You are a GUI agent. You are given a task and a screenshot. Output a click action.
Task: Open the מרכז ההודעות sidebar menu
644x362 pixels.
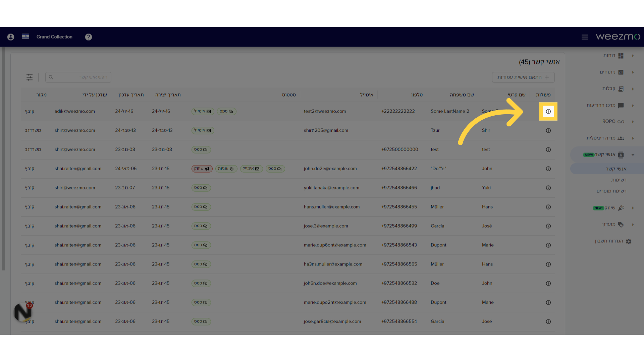pos(605,105)
